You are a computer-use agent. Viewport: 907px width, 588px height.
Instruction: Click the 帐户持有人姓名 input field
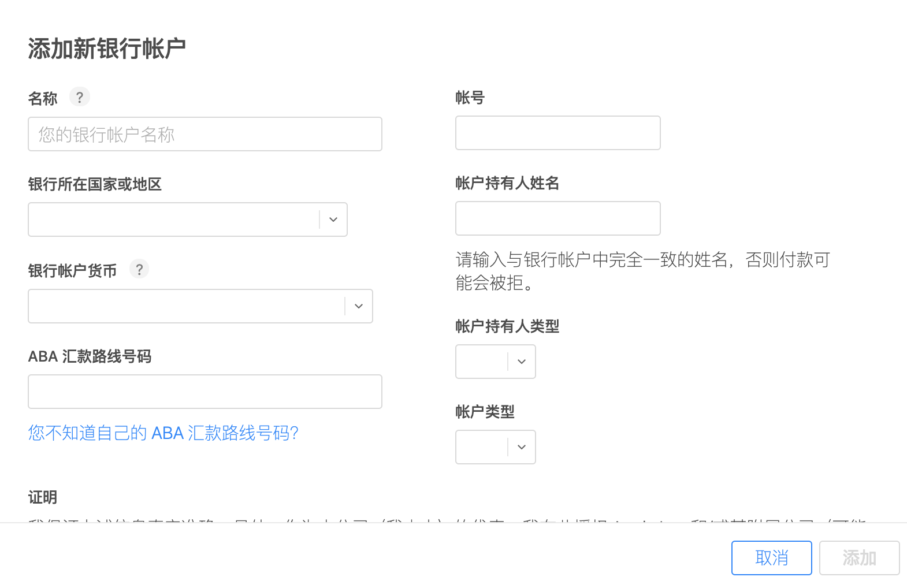[x=557, y=218]
